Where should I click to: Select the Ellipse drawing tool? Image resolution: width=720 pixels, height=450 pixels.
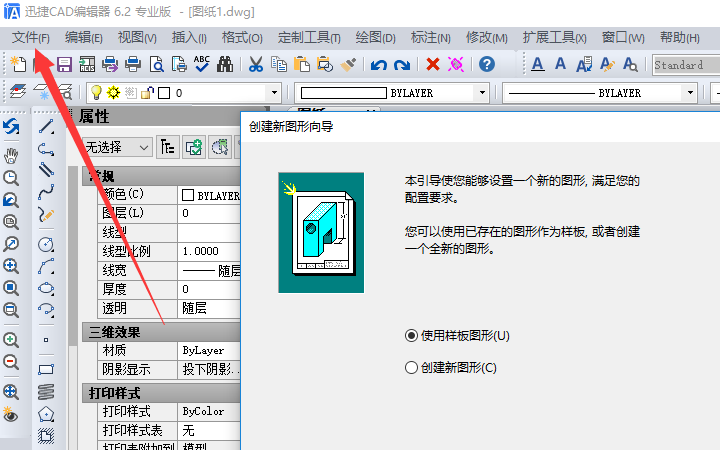point(46,288)
